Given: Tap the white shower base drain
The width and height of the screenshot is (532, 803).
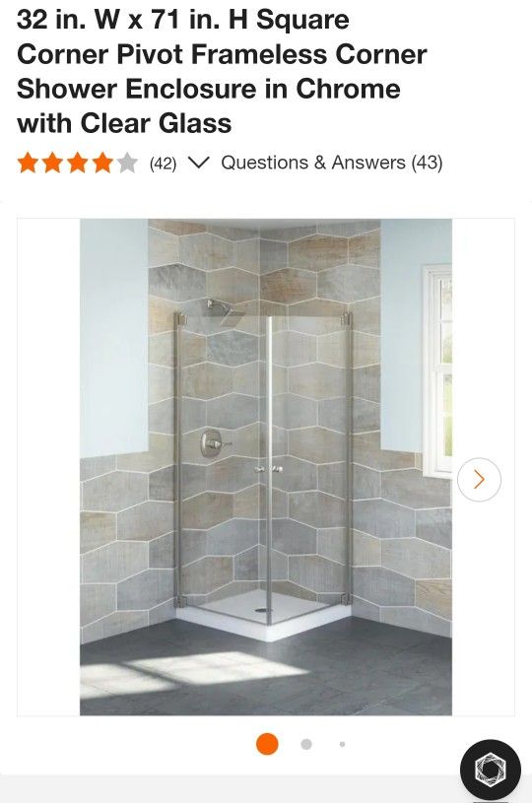Looking at the screenshot, I should point(261,610).
